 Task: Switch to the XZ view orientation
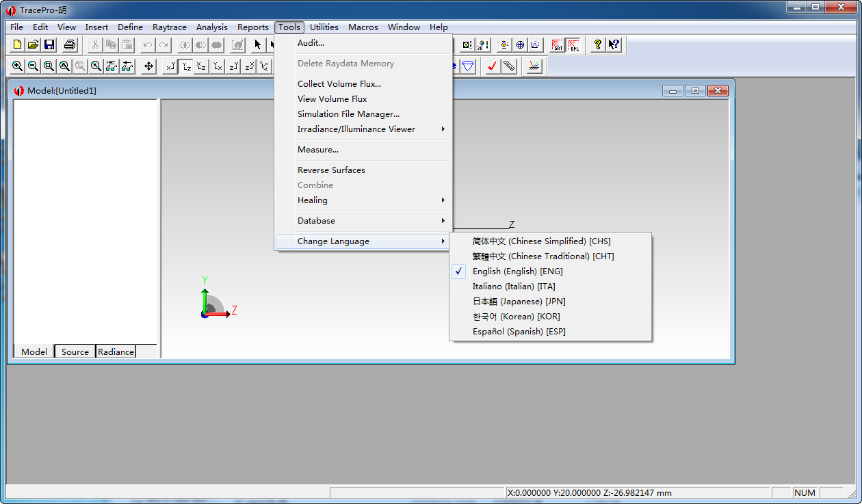coord(202,66)
